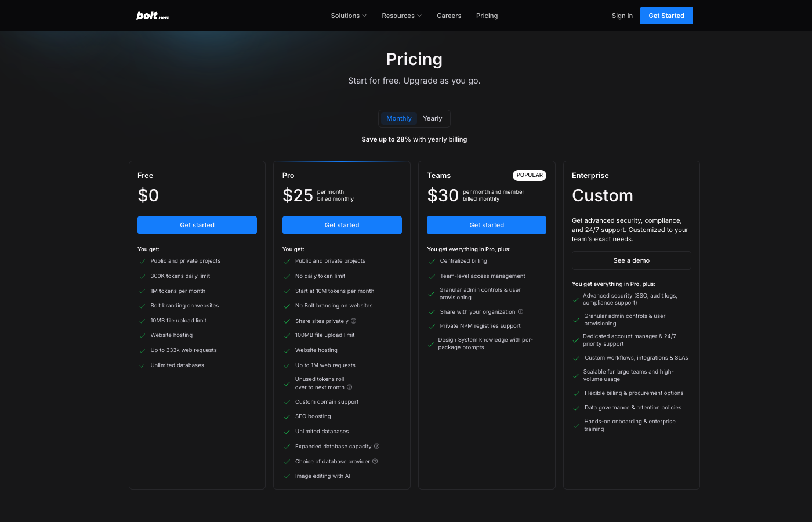The width and height of the screenshot is (812, 522).
Task: Open help icon for Unused tokens roll over
Action: (x=350, y=387)
